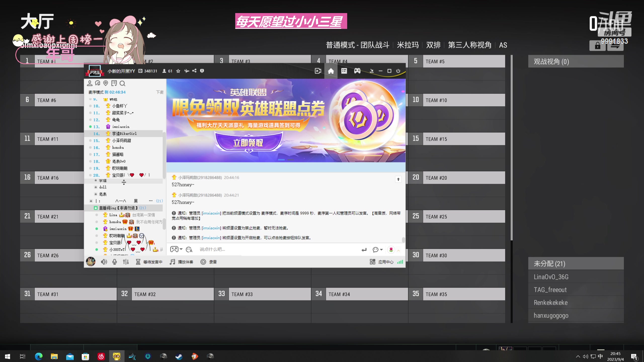Open the Windows Start menu
The width and height of the screenshot is (644, 362).
coord(8,356)
